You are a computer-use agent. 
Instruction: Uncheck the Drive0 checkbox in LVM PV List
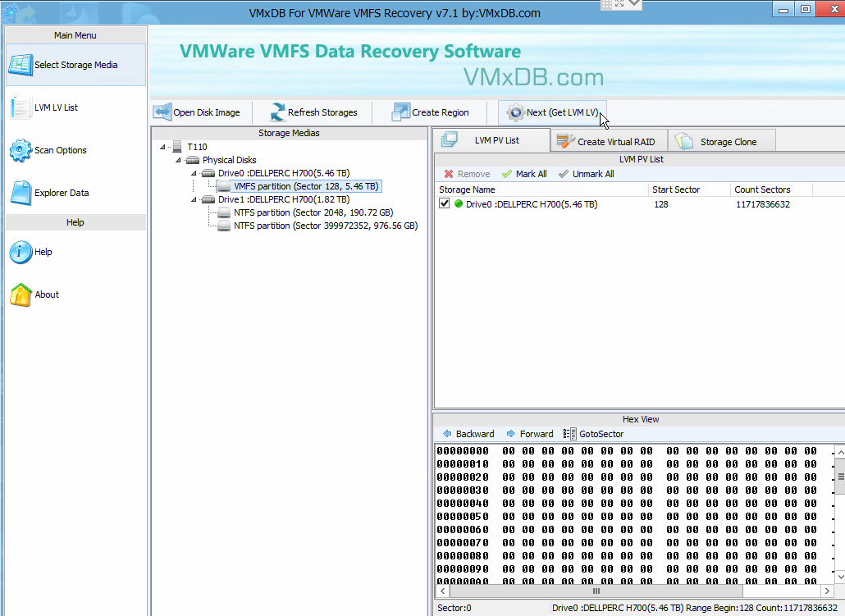(444, 203)
